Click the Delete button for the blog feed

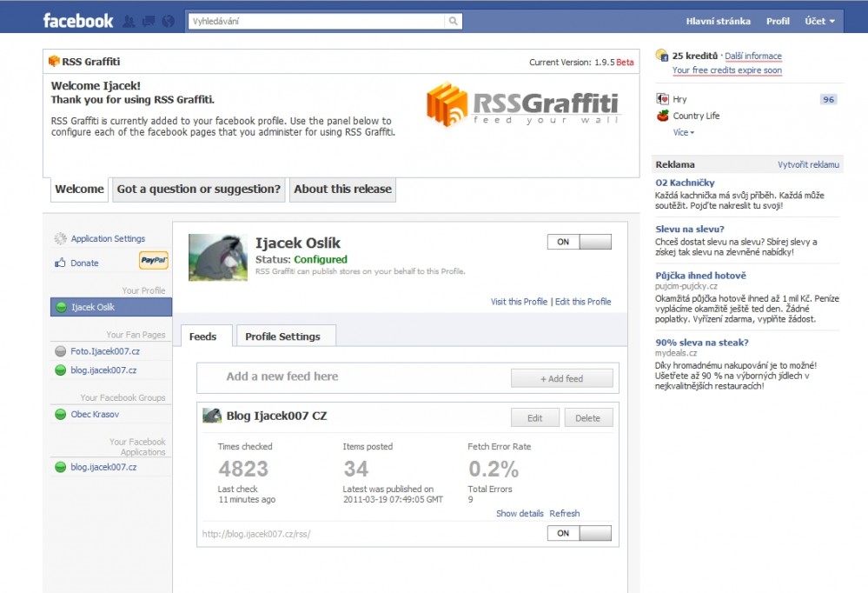[587, 418]
